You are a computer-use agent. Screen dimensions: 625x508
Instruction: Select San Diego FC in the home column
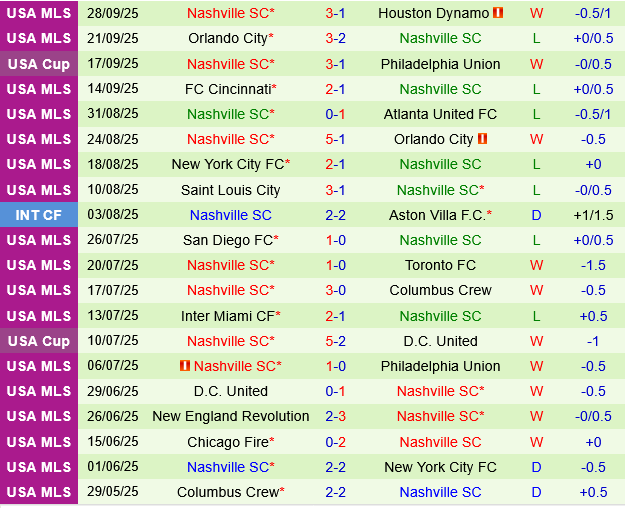tap(224, 240)
